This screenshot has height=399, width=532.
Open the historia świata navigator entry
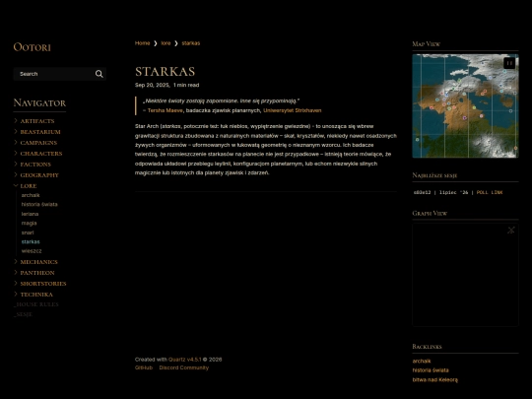coord(39,205)
